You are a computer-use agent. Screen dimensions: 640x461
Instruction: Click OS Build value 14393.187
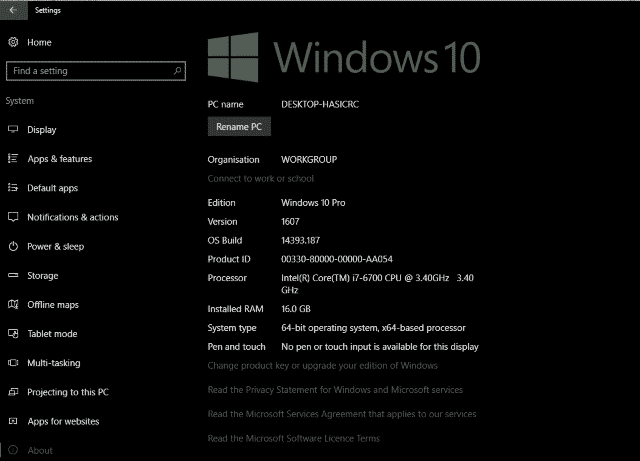tap(300, 241)
